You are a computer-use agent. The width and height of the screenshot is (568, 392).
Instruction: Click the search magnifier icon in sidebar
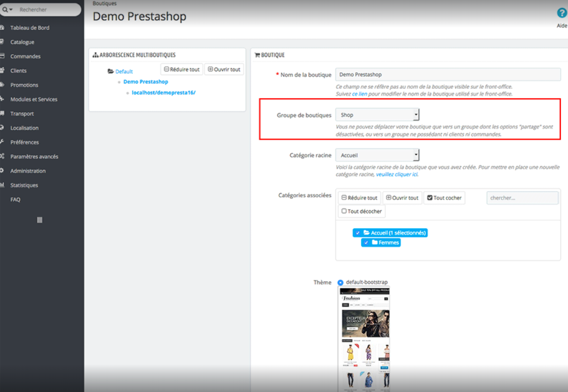(x=5, y=10)
